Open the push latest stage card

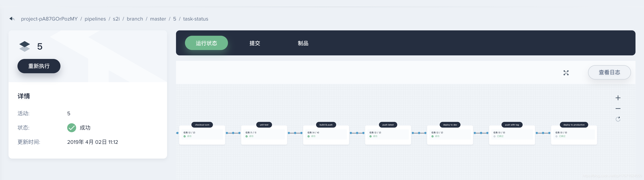click(388, 135)
